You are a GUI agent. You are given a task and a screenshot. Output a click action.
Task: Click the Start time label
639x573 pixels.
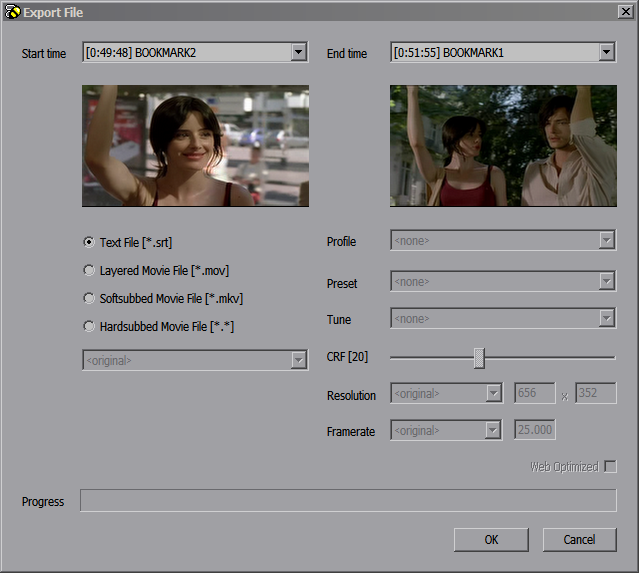[x=44, y=53]
